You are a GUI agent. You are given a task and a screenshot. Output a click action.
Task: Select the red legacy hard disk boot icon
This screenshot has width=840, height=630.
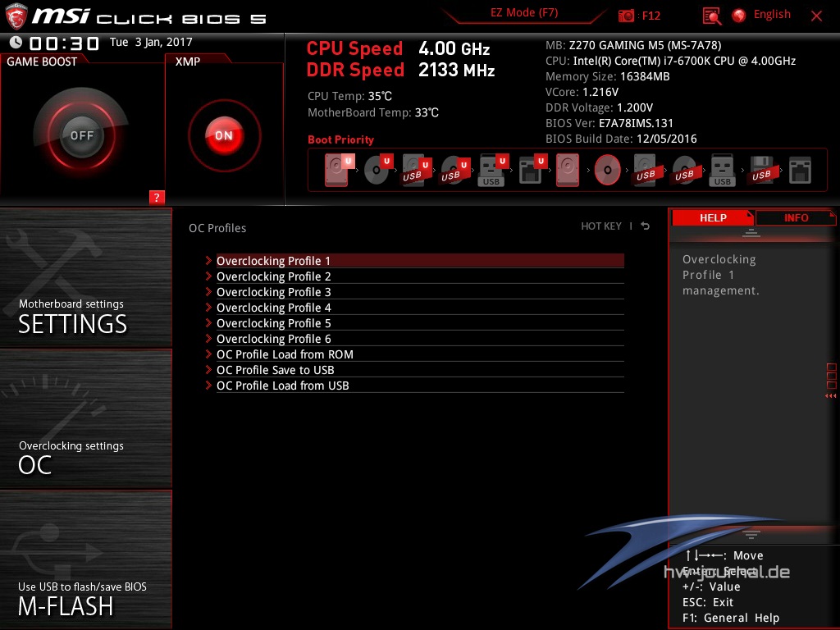[x=568, y=170]
